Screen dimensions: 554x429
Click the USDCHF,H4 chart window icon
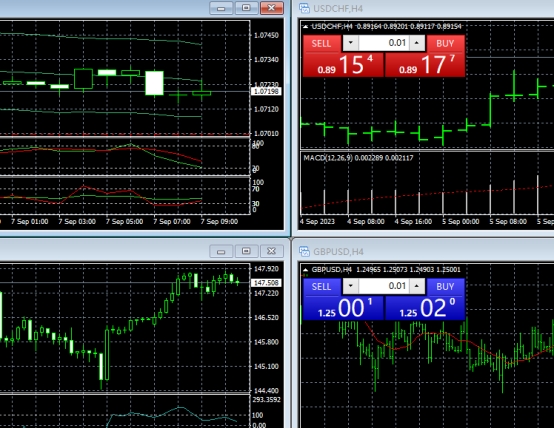point(304,8)
